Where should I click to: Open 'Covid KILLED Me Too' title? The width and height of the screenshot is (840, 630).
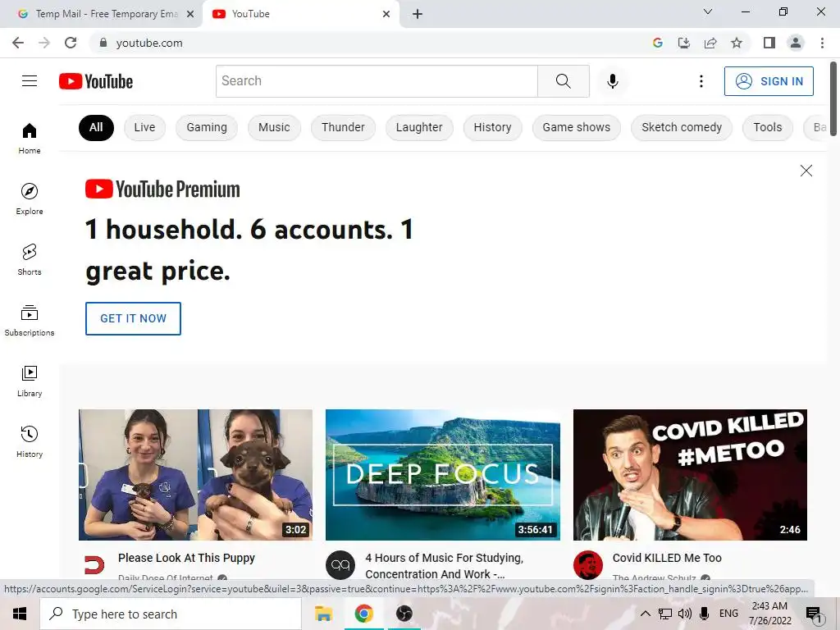(667, 558)
